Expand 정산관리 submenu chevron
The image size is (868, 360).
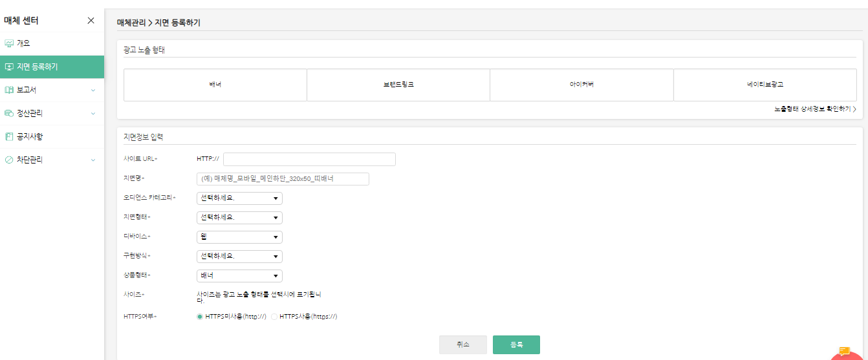[x=93, y=114]
